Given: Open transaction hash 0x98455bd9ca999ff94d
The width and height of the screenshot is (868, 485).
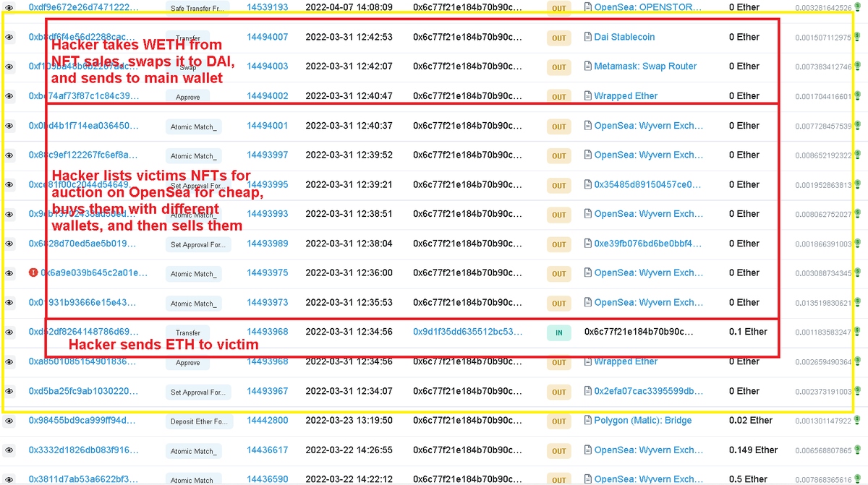Looking at the screenshot, I should (84, 421).
